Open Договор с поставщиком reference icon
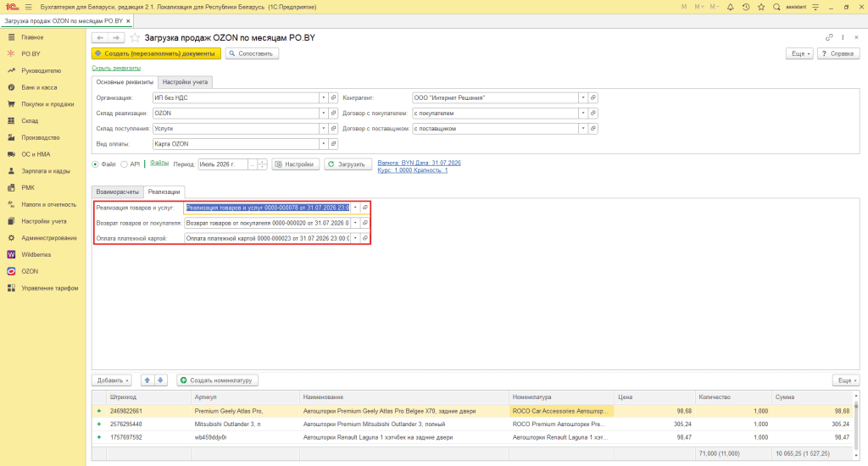The height and width of the screenshot is (466, 868). coord(593,129)
